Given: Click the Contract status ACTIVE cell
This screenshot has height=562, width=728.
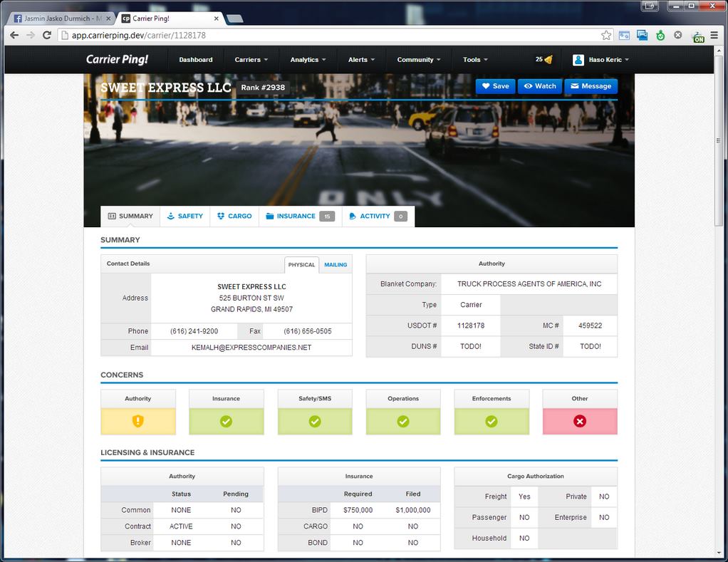Looking at the screenshot, I should [181, 526].
